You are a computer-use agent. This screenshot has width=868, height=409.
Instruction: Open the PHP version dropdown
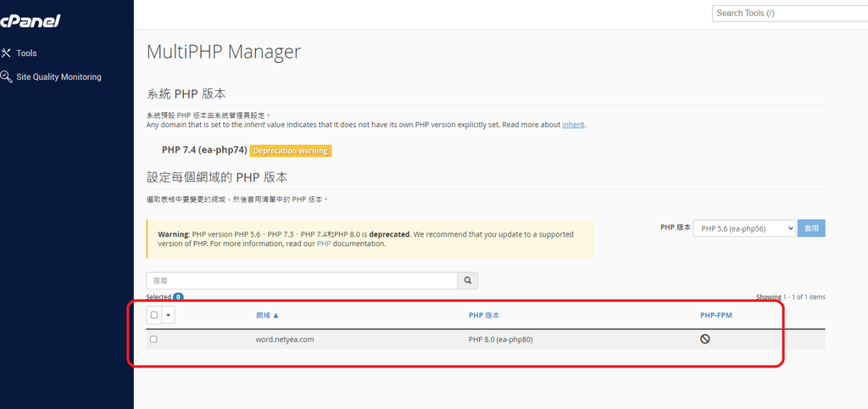pos(744,228)
